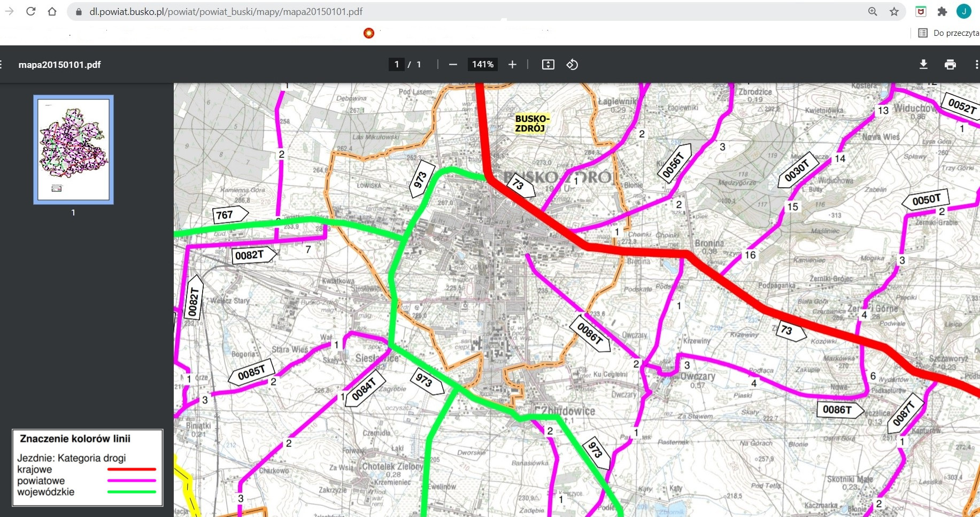Print the PDF map

[950, 64]
